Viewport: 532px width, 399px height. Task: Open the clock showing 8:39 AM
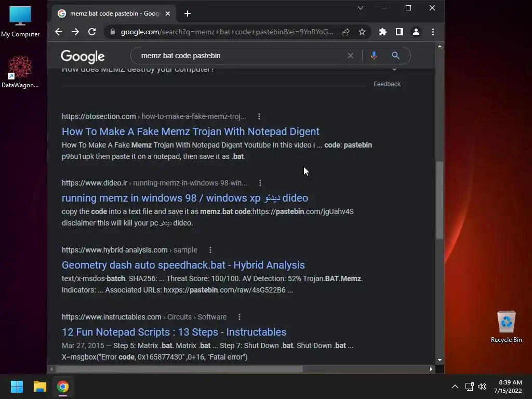[508, 387]
